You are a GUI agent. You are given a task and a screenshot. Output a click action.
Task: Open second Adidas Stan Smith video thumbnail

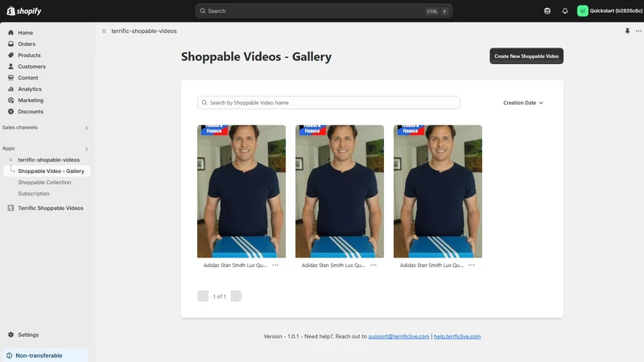click(x=340, y=191)
